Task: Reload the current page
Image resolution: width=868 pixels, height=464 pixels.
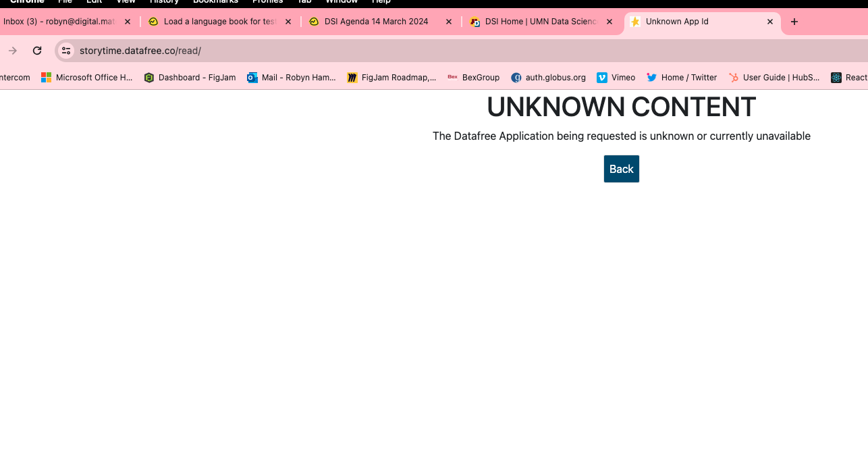Action: (x=37, y=51)
